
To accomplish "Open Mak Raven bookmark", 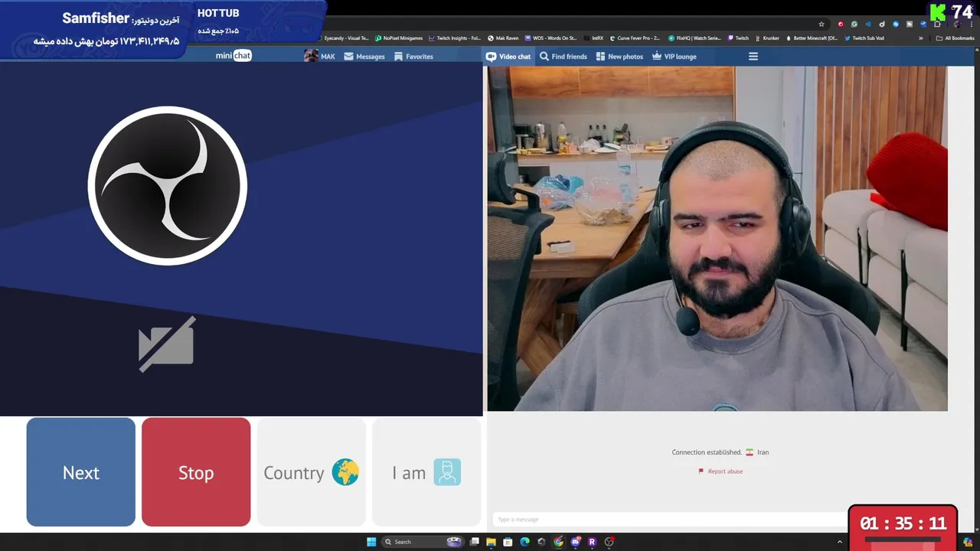I will pyautogui.click(x=503, y=38).
